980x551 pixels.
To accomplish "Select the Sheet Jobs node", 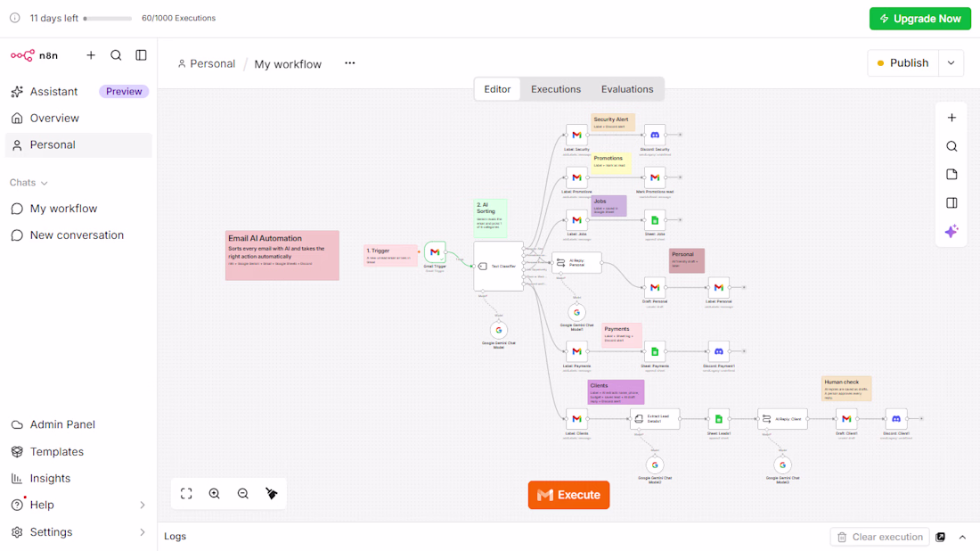I will coord(655,220).
